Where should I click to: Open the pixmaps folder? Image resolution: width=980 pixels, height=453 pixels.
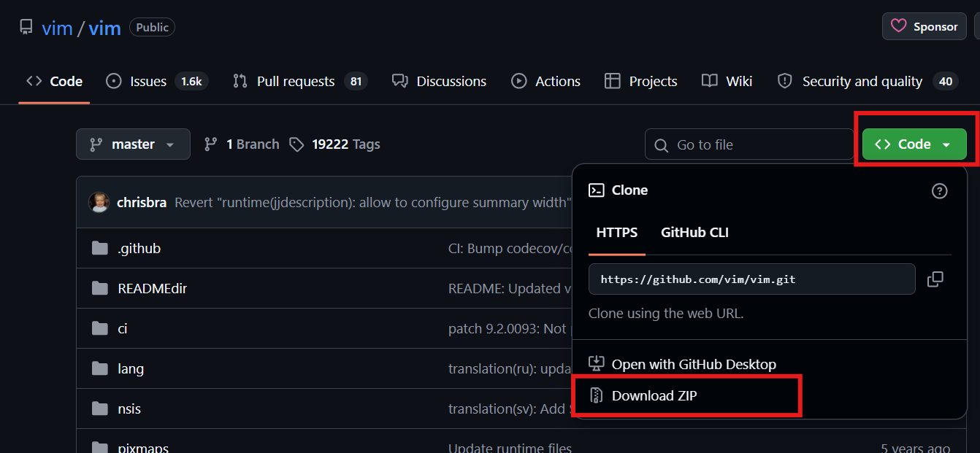coord(143,447)
